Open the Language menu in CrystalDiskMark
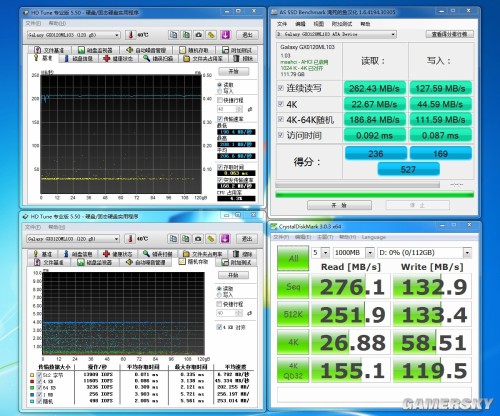The height and width of the screenshot is (416, 500). coord(374,237)
